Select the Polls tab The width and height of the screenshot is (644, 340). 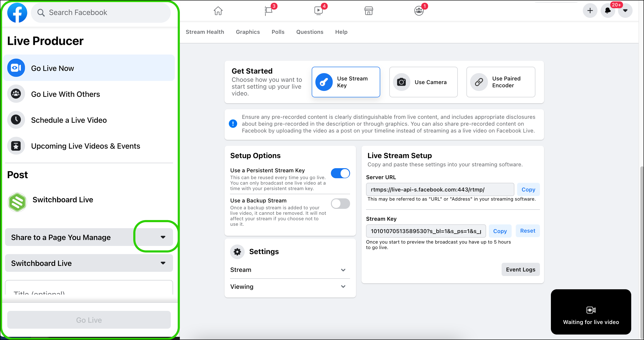(278, 32)
